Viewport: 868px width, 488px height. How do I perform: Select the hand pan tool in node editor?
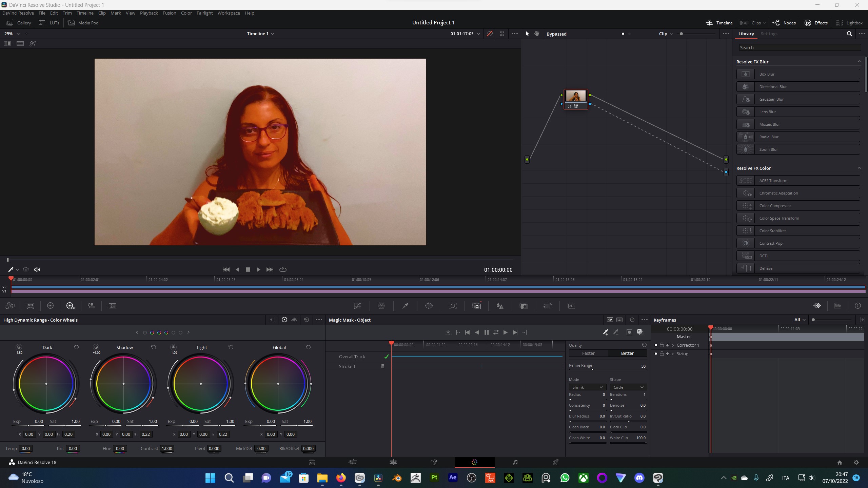(537, 34)
